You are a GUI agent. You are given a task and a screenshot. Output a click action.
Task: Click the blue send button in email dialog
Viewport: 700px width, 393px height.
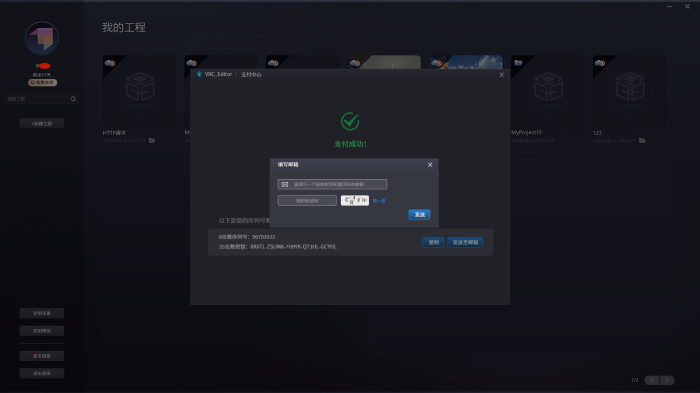click(419, 215)
